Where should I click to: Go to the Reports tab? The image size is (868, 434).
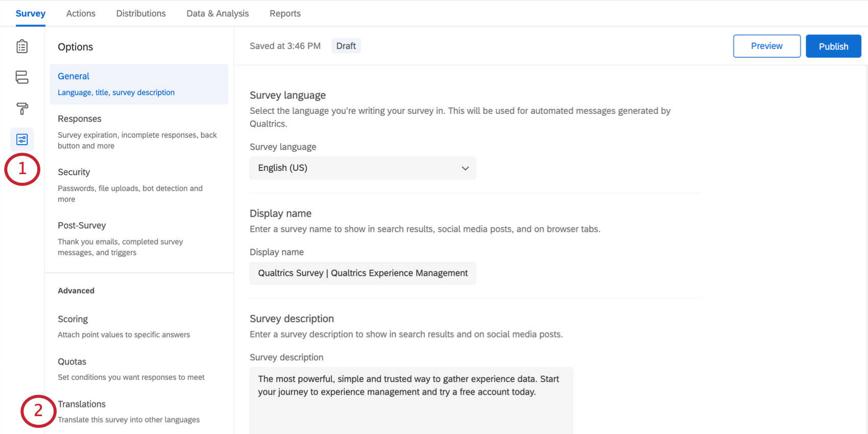(x=285, y=14)
